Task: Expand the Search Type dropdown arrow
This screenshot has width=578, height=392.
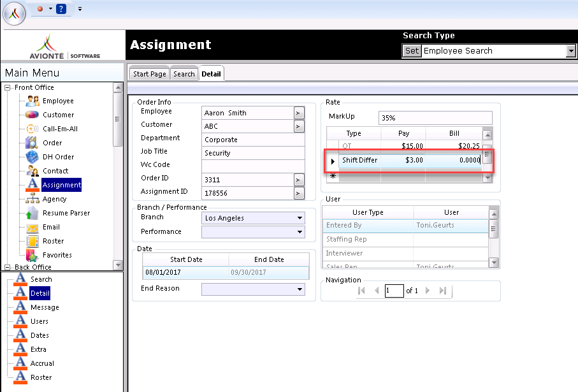Action: (x=570, y=51)
